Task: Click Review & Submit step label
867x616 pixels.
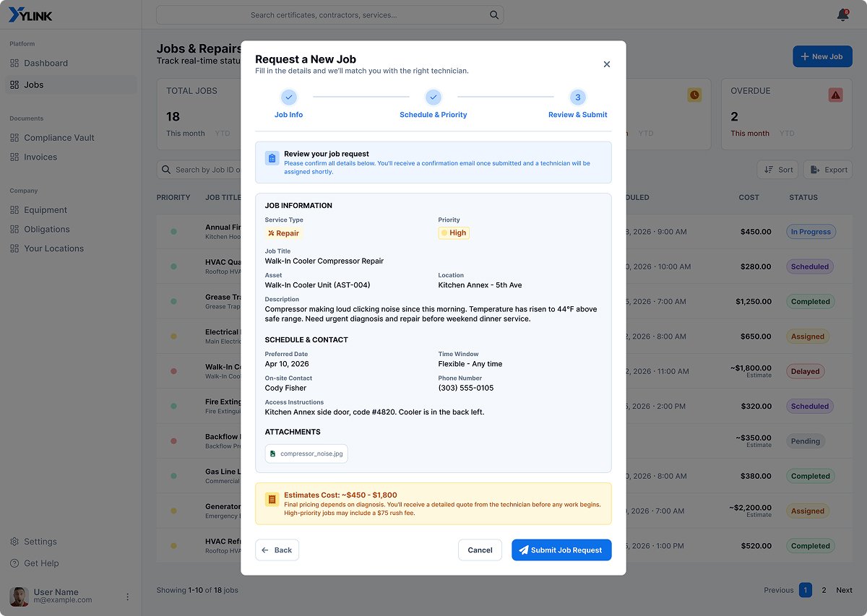Action: click(x=578, y=115)
